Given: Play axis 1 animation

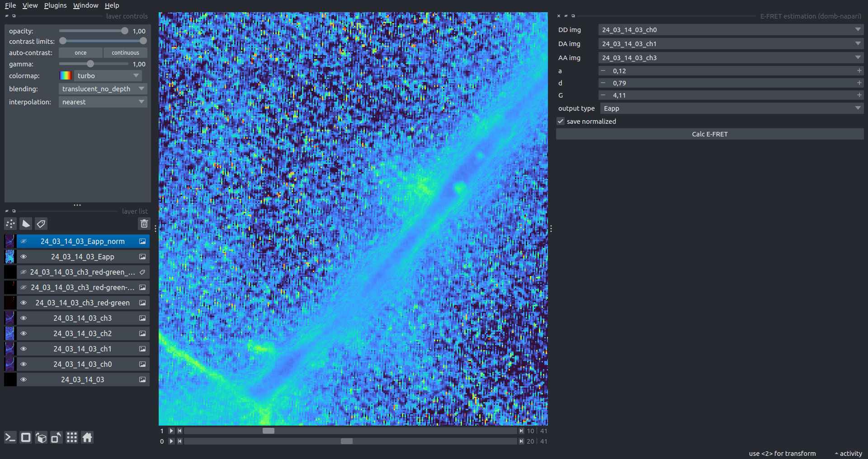Looking at the screenshot, I should point(171,431).
